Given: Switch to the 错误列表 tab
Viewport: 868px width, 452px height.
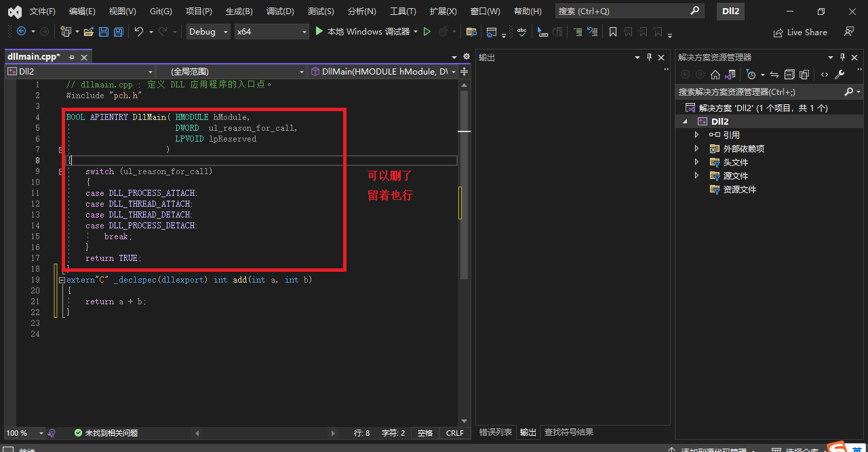Looking at the screenshot, I should tap(494, 432).
